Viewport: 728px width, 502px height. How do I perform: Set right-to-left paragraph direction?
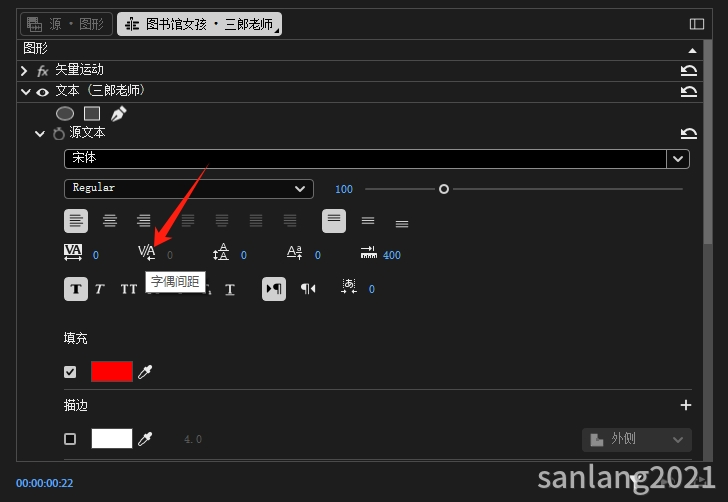click(x=308, y=289)
